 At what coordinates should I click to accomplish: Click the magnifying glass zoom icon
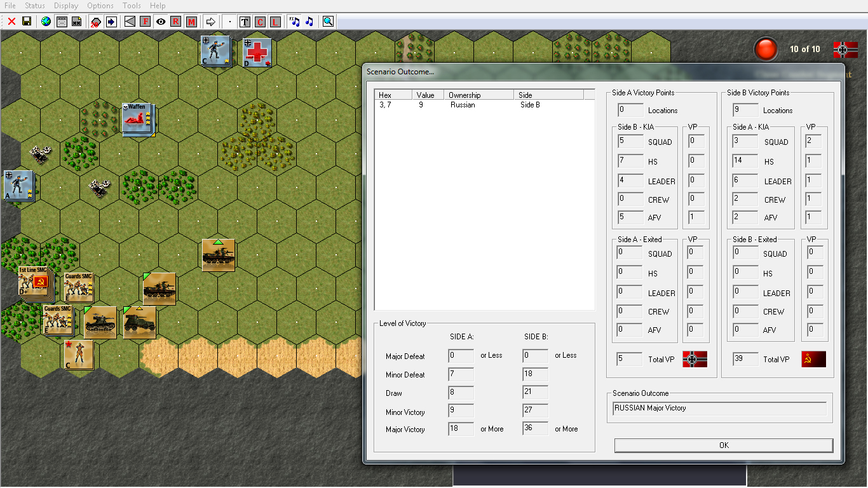(328, 22)
